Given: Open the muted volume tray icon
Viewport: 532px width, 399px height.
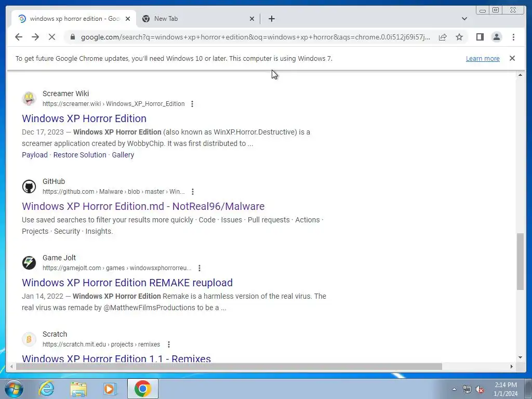Looking at the screenshot, I should tap(480, 390).
